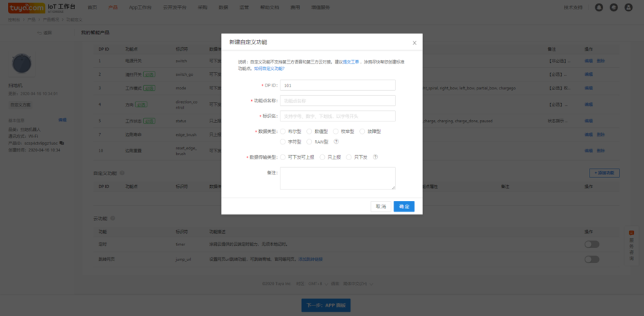Open the 服务咨询 side widget
Viewport: 644px width, 316px height.
coord(631,245)
